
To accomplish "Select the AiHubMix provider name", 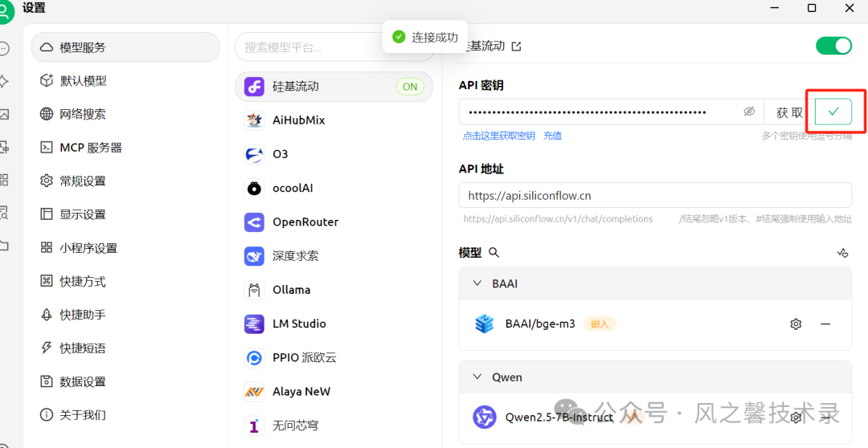I will pyautogui.click(x=299, y=120).
